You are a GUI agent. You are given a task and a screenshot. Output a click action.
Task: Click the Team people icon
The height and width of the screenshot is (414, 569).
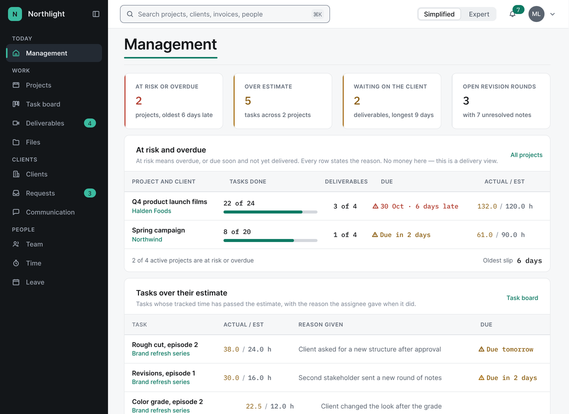(x=16, y=244)
